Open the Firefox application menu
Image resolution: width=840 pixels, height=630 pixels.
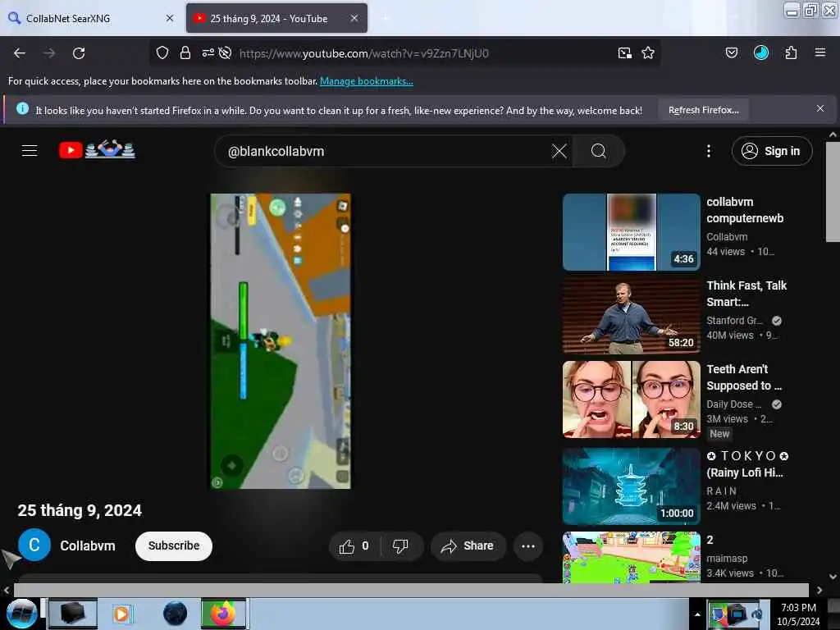(820, 52)
